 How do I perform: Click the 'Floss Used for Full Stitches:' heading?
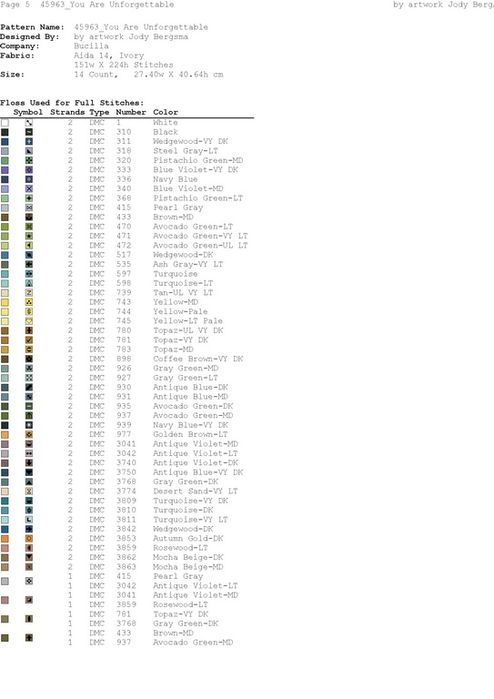(x=72, y=103)
